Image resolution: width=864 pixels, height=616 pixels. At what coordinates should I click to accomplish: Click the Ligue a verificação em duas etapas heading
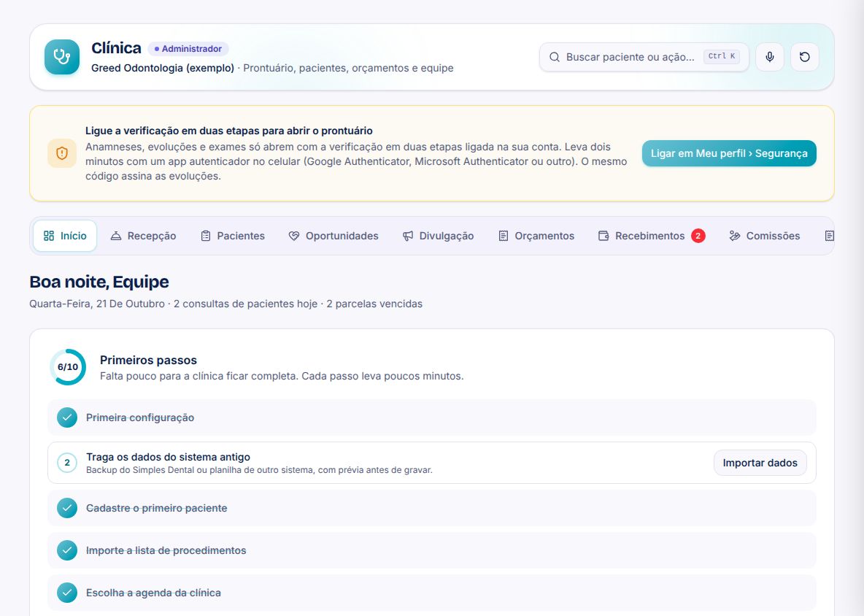point(228,131)
